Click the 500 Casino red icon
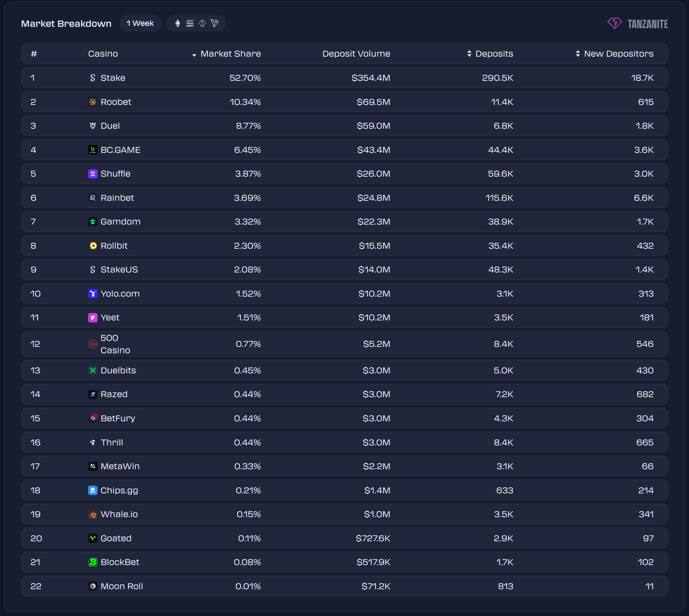The width and height of the screenshot is (689, 616). coord(93,344)
